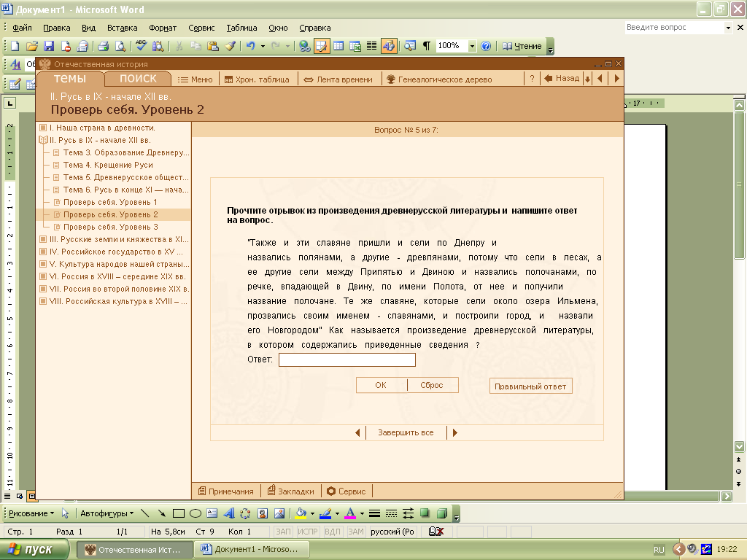
Task: Click the Save icon in Word toolbar
Action: (49, 46)
